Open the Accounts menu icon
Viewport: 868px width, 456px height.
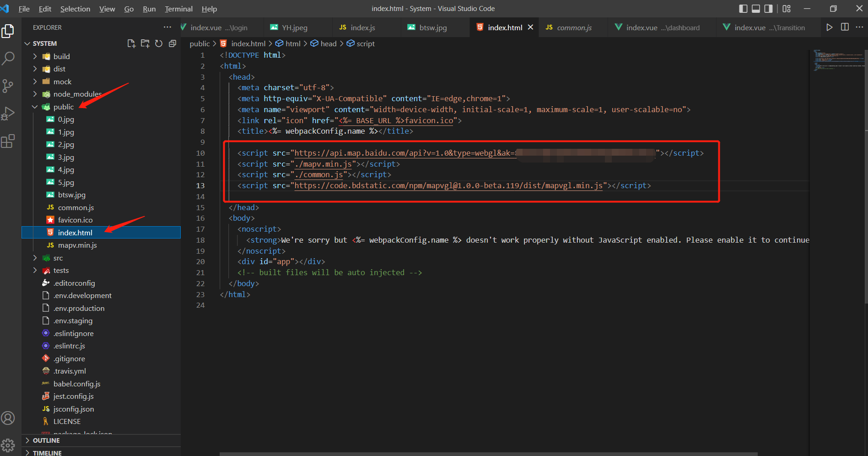[x=8, y=418]
